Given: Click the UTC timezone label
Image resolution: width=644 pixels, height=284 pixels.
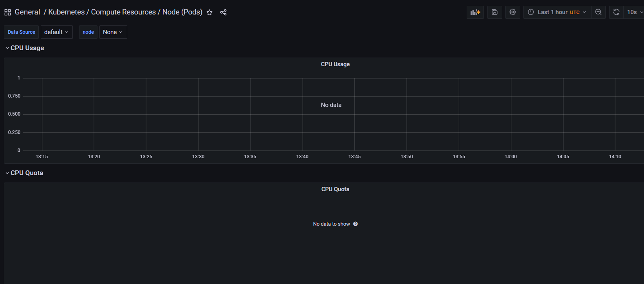Looking at the screenshot, I should tap(575, 13).
